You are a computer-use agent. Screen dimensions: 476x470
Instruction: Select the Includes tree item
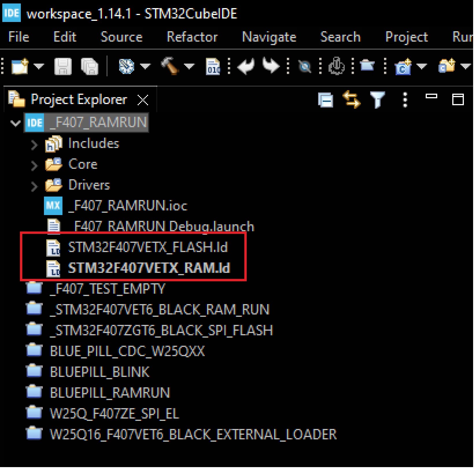(94, 143)
